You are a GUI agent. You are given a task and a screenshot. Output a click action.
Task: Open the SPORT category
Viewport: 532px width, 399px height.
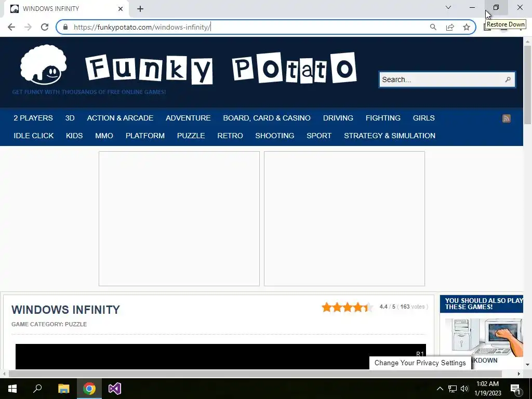[319, 136]
